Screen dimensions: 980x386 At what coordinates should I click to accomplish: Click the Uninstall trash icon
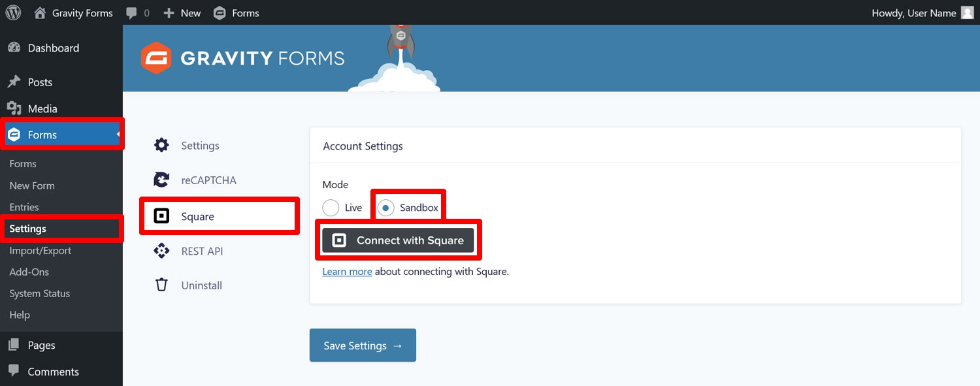point(161,285)
